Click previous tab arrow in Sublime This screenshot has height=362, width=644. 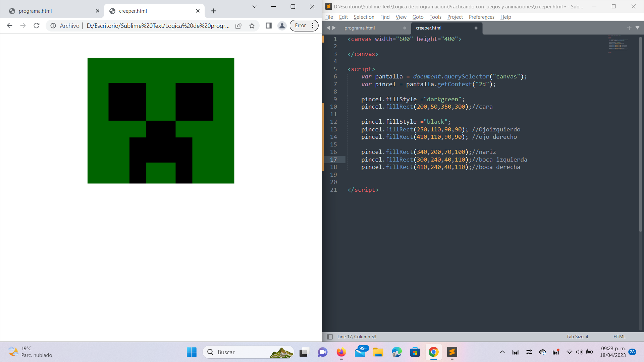coord(328,28)
